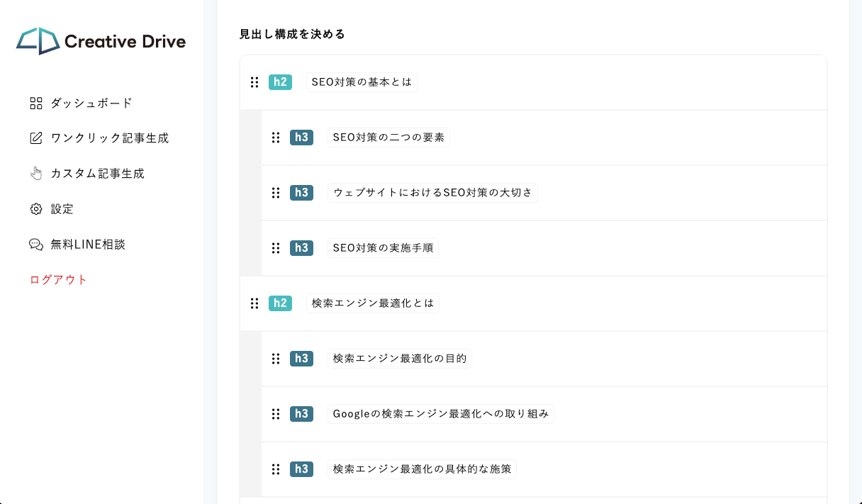862x504 pixels.
Task: Click h2 badge of SEO対策の基本とは
Action: pyautogui.click(x=280, y=82)
